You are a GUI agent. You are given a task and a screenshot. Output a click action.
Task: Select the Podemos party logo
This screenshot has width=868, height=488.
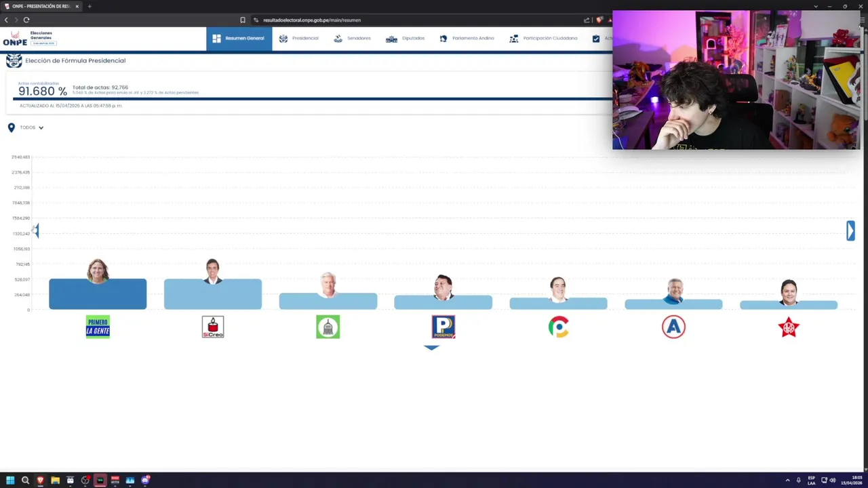(443, 327)
